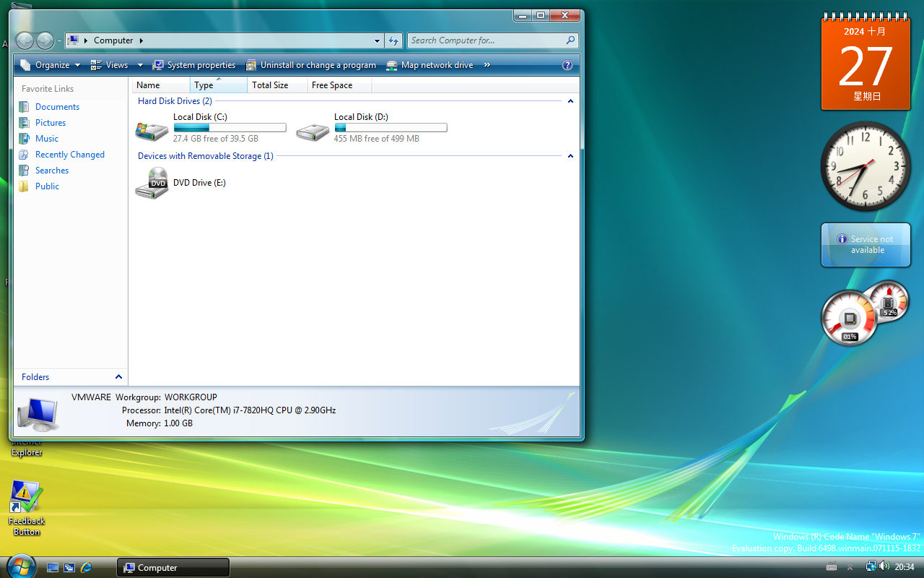Click the calendar gadget showing 27
924x578 pixels.
click(x=866, y=61)
